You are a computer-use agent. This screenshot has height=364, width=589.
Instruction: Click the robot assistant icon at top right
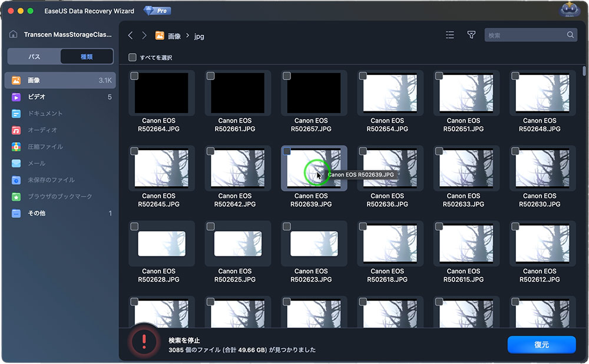[x=568, y=10]
